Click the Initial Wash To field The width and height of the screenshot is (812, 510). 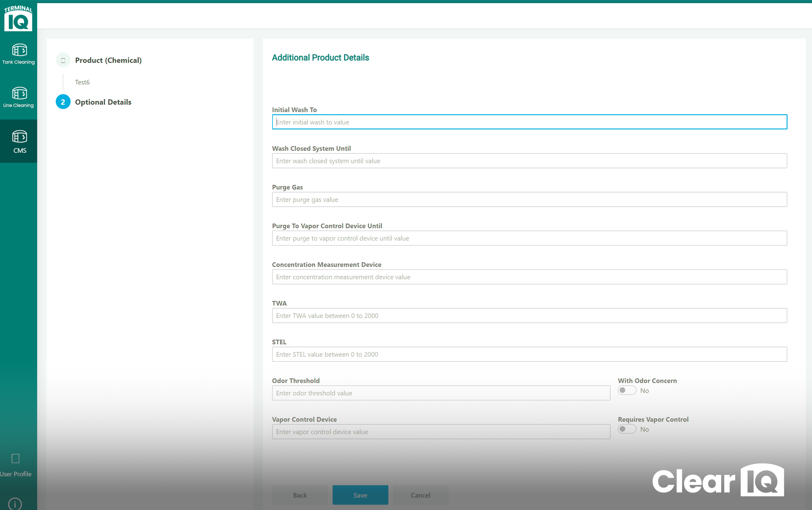pyautogui.click(x=529, y=122)
